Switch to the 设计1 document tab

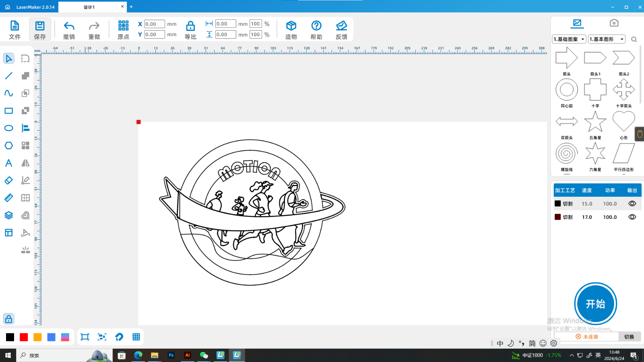[89, 7]
